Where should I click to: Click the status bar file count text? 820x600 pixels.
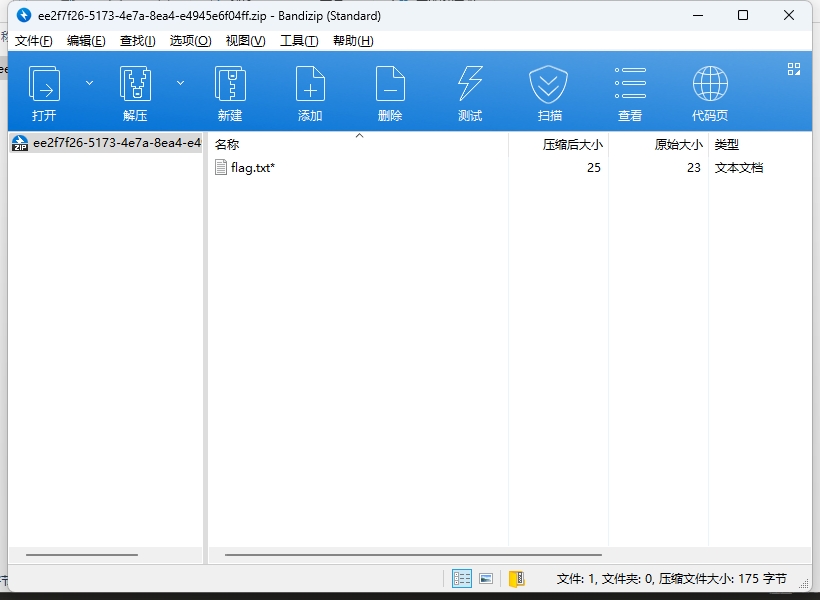point(671,579)
